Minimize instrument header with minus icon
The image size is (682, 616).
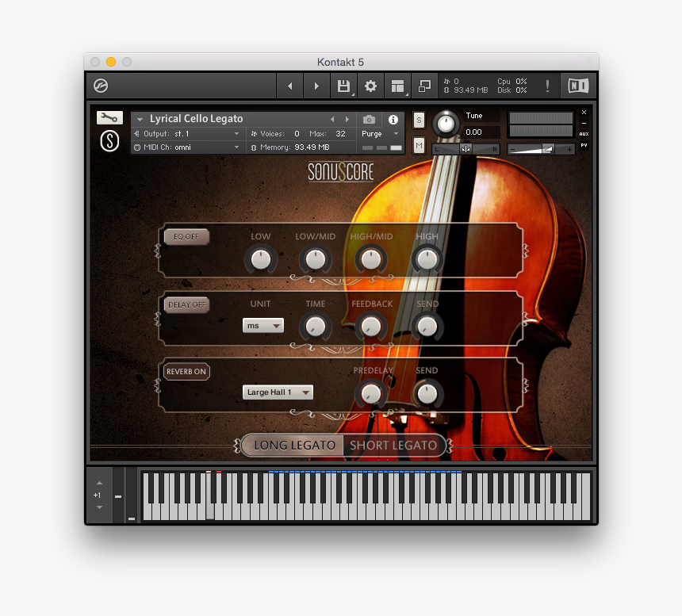(x=584, y=124)
